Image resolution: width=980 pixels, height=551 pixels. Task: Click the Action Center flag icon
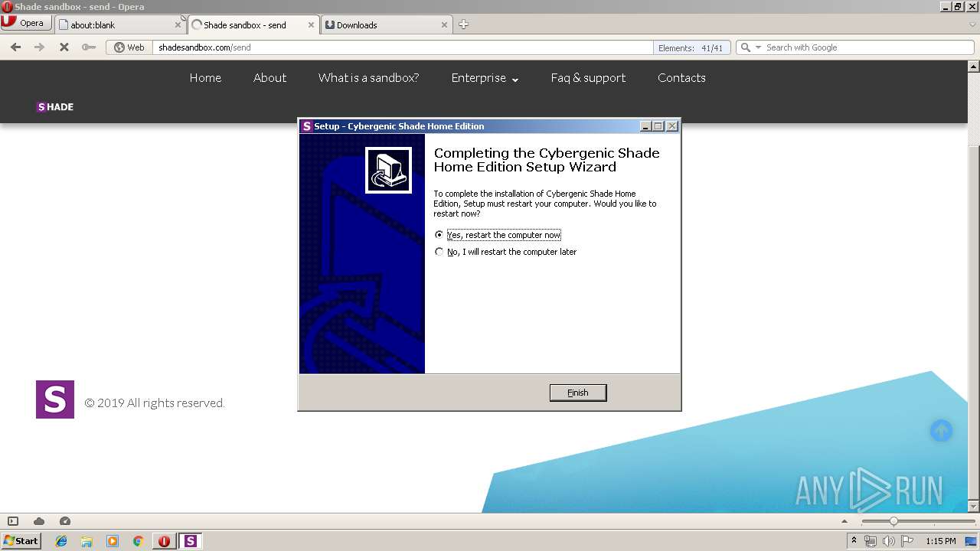[x=907, y=541]
